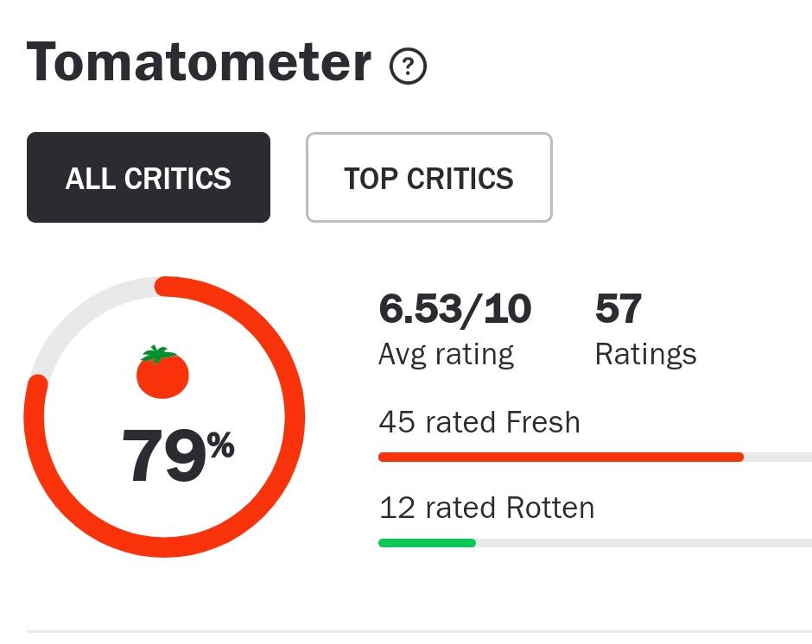This screenshot has width=812, height=644.
Task: Select the TOP CRITICS tab
Action: (x=428, y=178)
